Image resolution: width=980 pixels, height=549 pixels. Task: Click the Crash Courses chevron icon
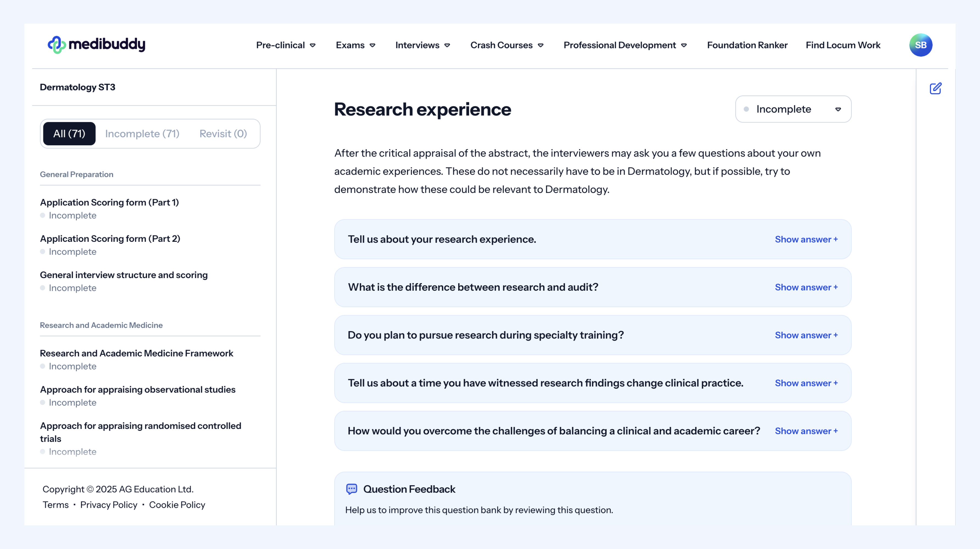pyautogui.click(x=541, y=45)
